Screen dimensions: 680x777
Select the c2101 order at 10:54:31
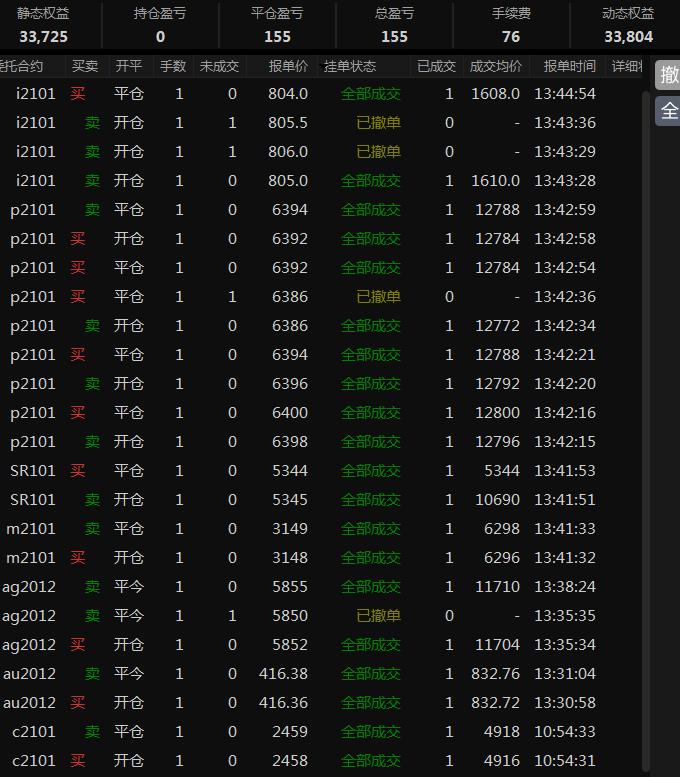(300, 761)
